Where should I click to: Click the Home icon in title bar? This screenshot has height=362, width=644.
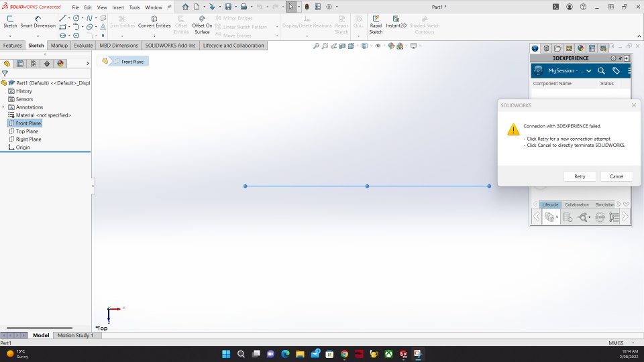coord(185,7)
